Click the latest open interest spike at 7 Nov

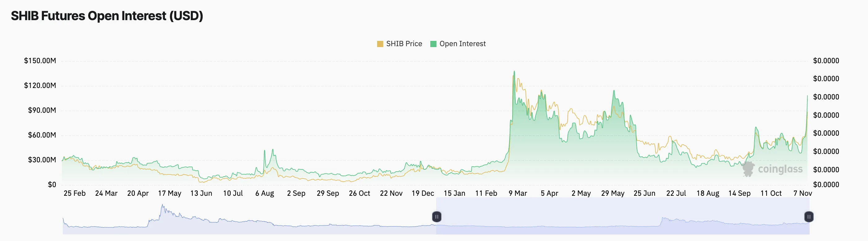807,96
